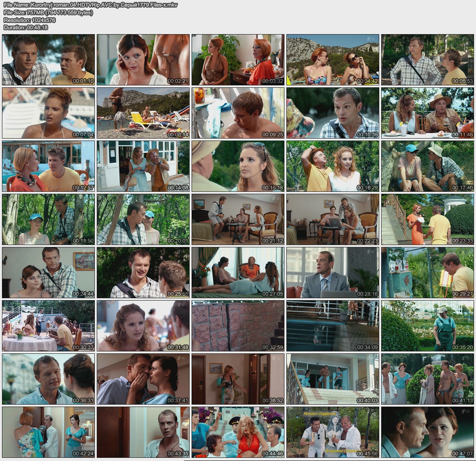Click the gardener thumbnail at 00:35:20

428,326
